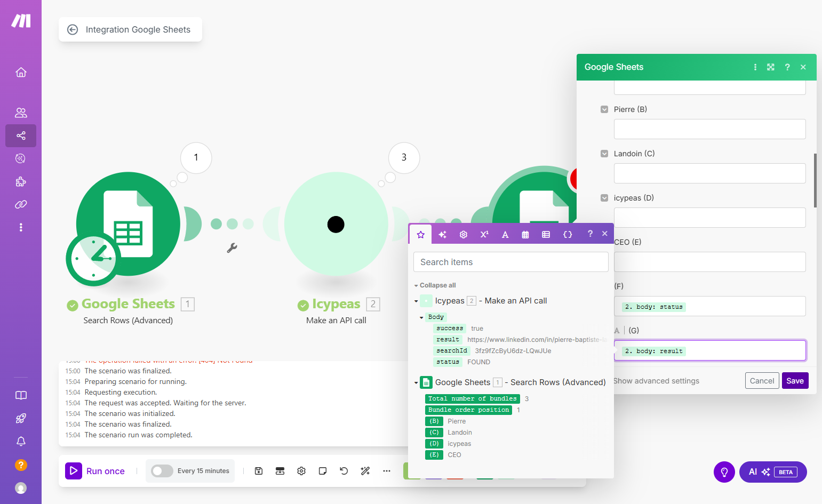Toggle the Every 15 minutes scheduling switch

[x=162, y=471]
